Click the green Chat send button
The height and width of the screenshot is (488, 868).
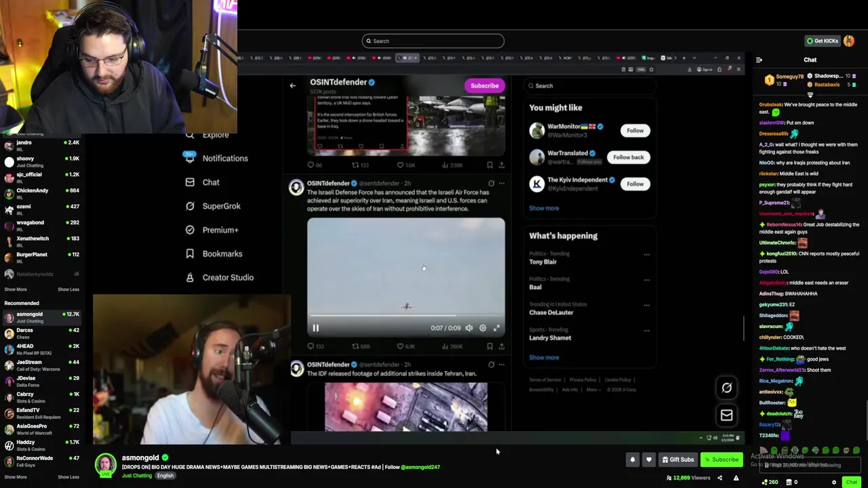(851, 482)
